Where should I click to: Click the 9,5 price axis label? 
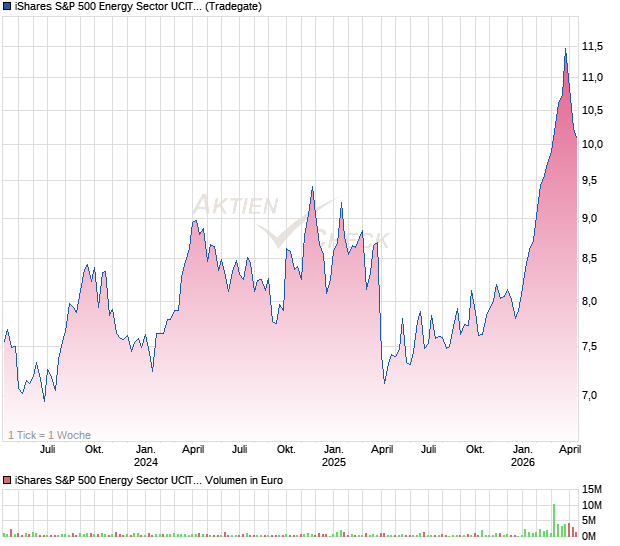[x=593, y=181]
